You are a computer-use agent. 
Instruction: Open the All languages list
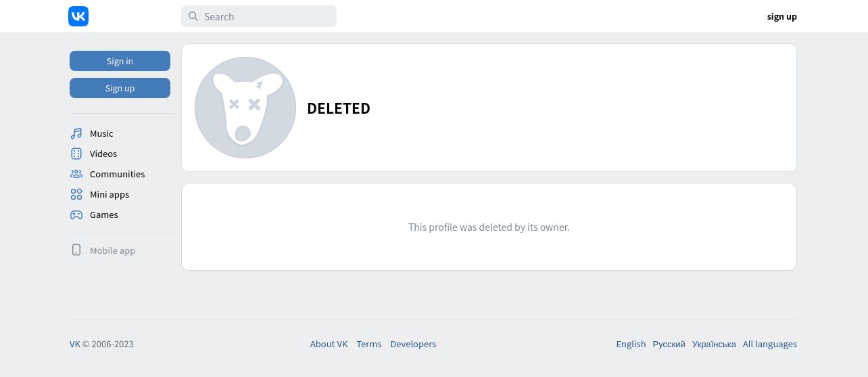tap(770, 344)
